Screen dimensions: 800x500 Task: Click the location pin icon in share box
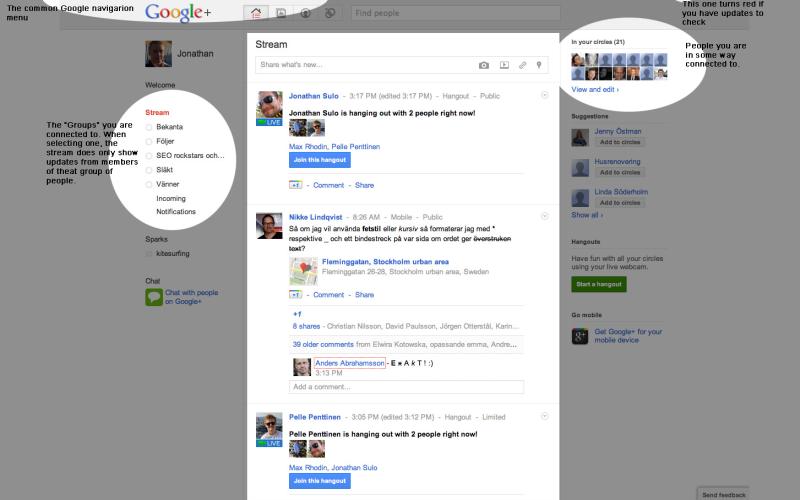[x=539, y=65]
